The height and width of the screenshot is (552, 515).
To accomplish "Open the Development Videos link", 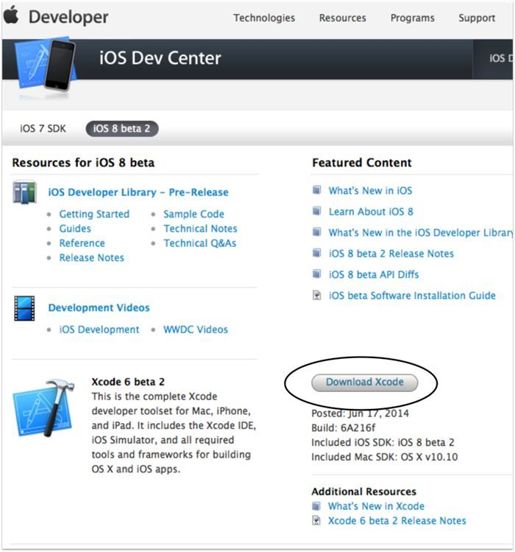I will tap(99, 308).
